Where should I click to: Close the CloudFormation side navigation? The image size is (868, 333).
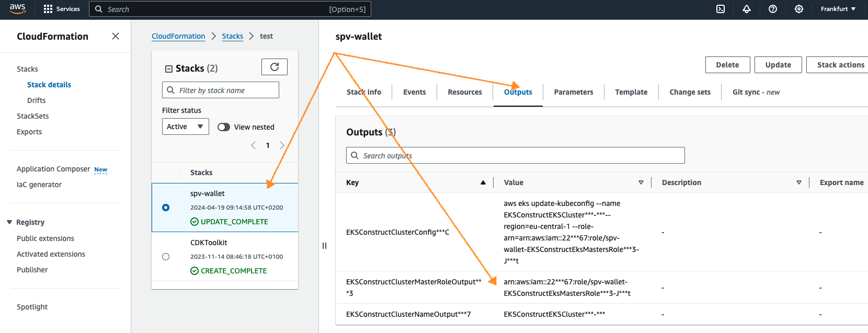click(x=116, y=36)
